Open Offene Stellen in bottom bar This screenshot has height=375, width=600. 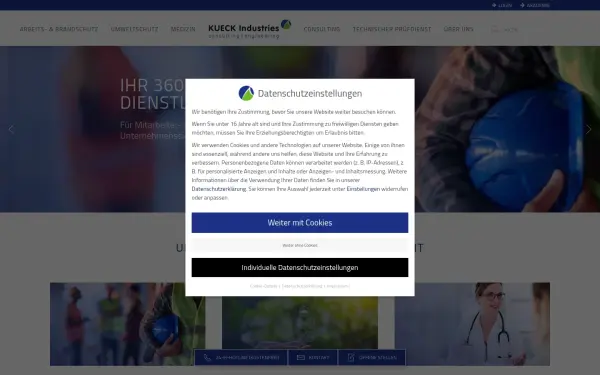372,357
